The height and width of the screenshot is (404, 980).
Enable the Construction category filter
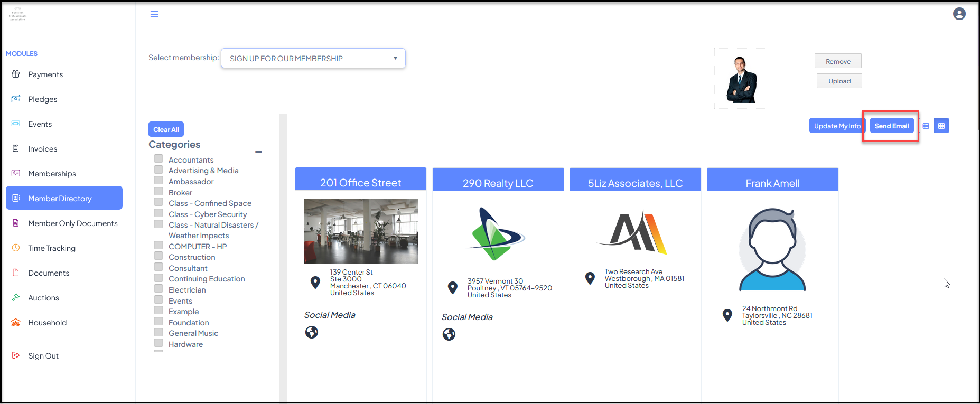[x=158, y=256]
